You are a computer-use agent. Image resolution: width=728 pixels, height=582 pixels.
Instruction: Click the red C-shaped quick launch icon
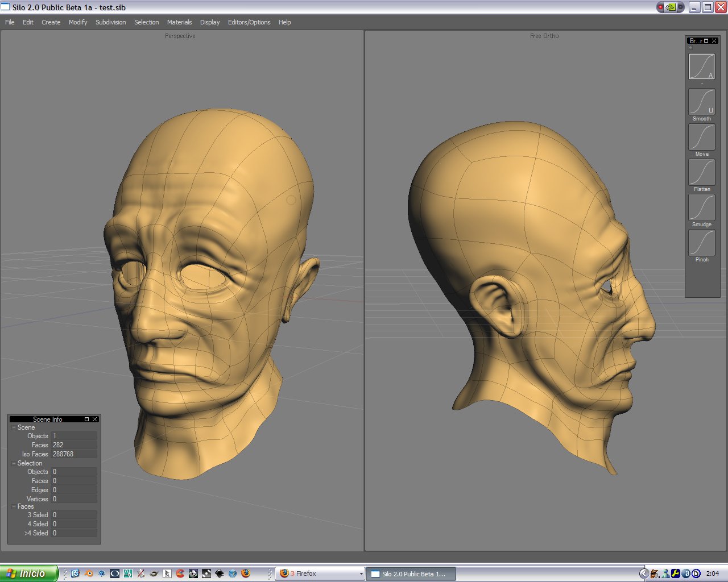[180, 573]
